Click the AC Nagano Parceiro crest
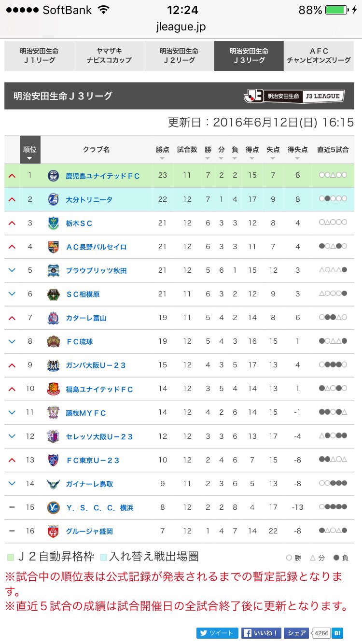This screenshot has height=644, width=362. coord(53,247)
